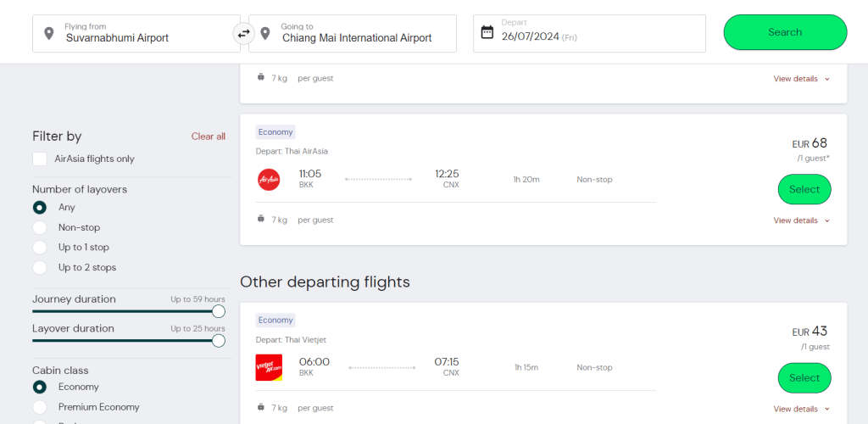Click the Going to location pin icon

pos(265,33)
